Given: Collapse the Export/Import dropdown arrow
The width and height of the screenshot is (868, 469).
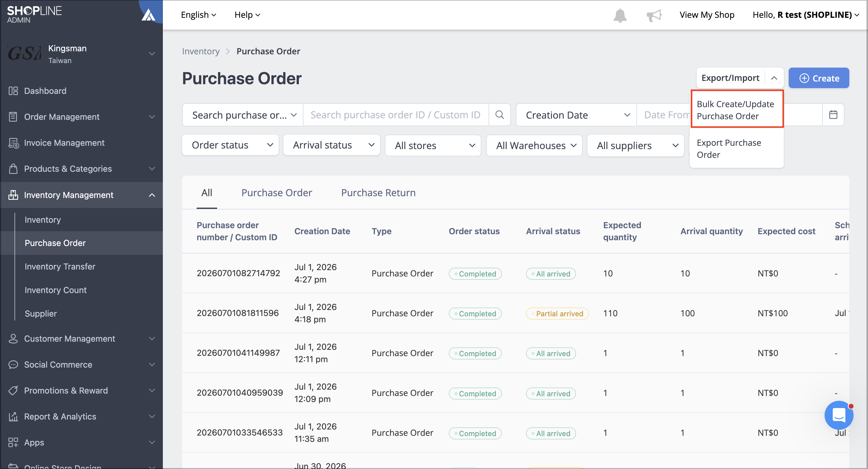Looking at the screenshot, I should 774,78.
